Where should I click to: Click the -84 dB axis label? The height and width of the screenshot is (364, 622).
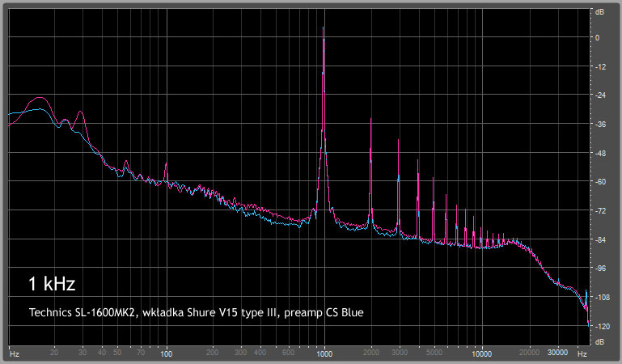(600, 239)
